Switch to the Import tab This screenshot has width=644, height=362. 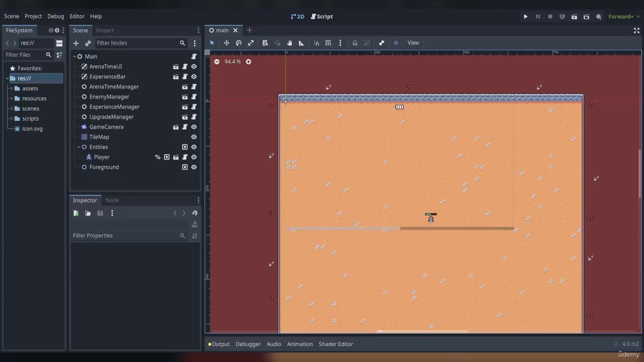click(x=105, y=30)
